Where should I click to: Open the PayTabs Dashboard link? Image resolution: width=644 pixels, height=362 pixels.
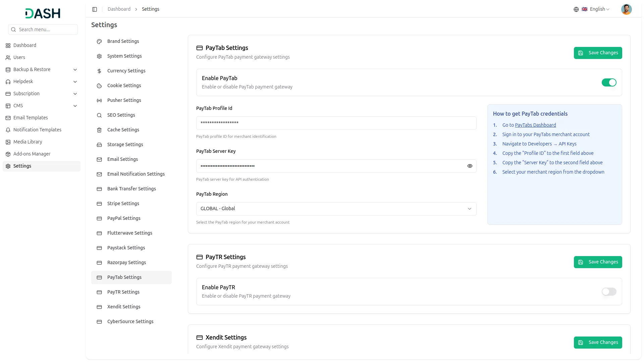click(x=535, y=125)
